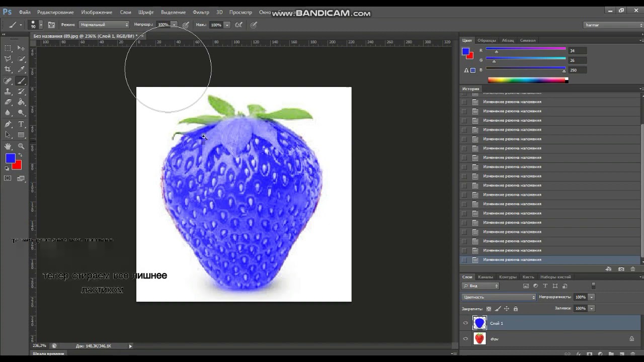
Task: Click the red background color swatch in tools panel
Action: coord(18,165)
